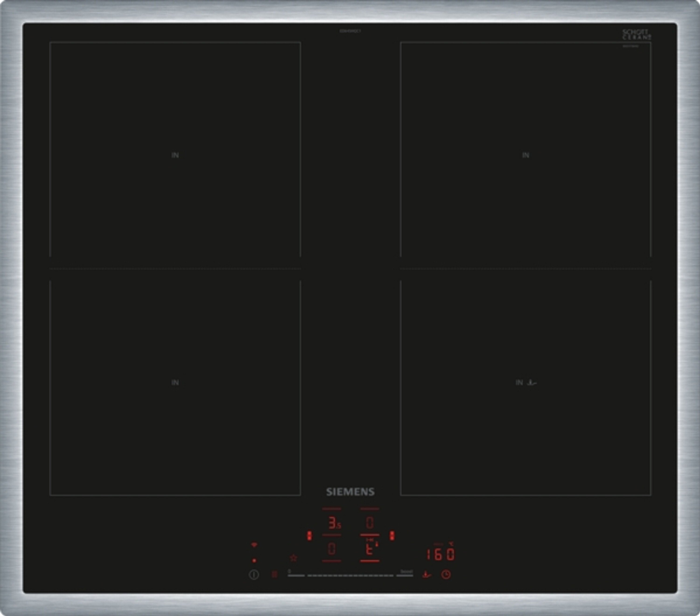Tap the middle of the power slider

point(350,576)
